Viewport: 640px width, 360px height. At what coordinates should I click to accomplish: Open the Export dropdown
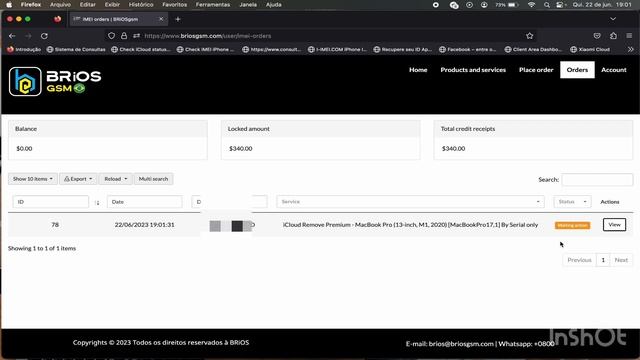pyautogui.click(x=78, y=179)
